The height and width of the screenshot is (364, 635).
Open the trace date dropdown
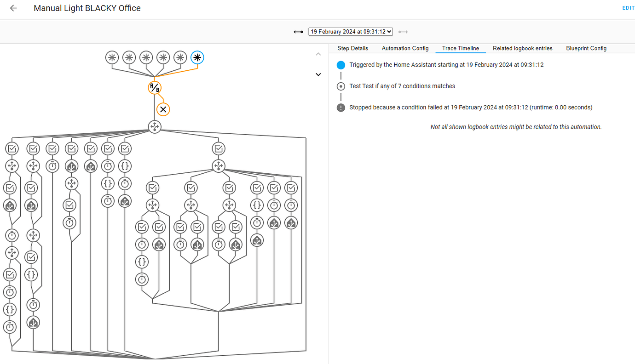tap(350, 31)
